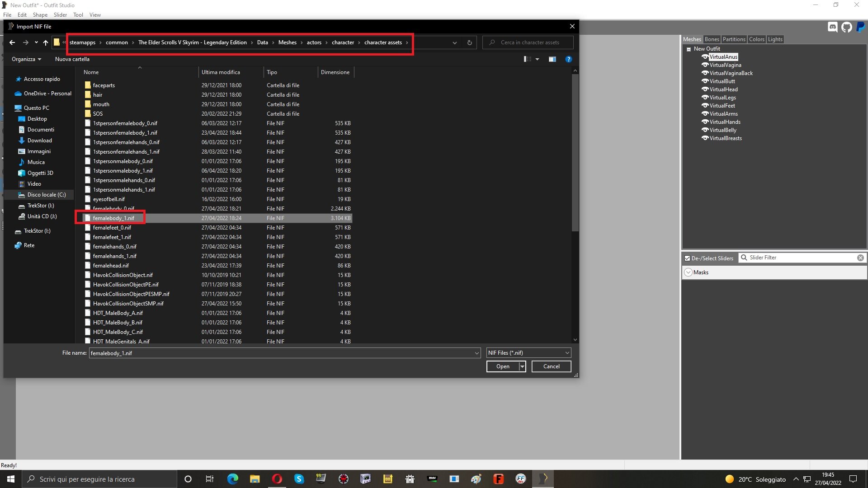Toggle visibility of VirtualLegs mesh

coord(705,98)
